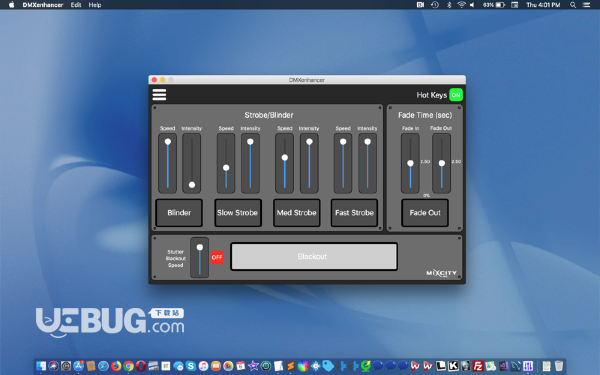
Task: Open Time Machine menu bar icon
Action: click(435, 5)
